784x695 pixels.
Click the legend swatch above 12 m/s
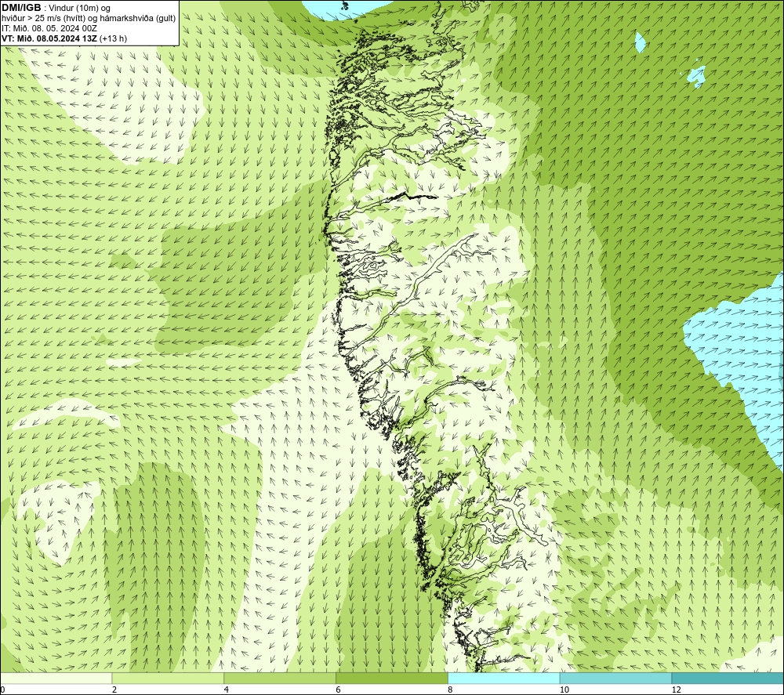728,678
